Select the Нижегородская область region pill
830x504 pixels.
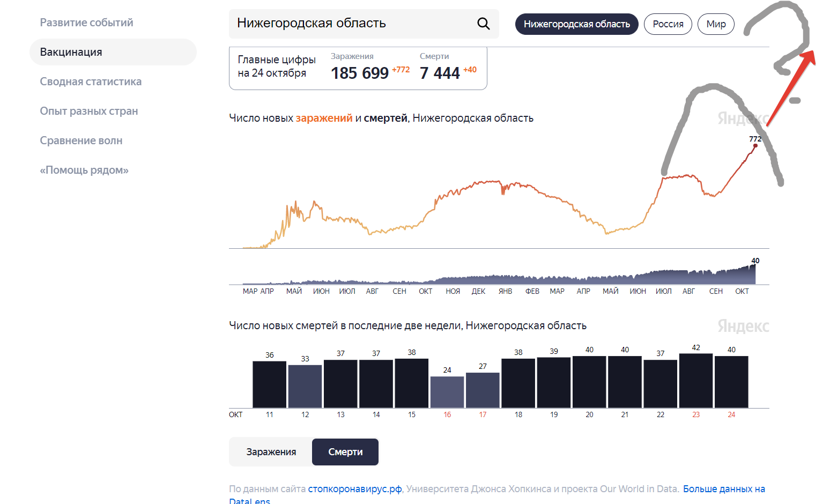pyautogui.click(x=576, y=24)
